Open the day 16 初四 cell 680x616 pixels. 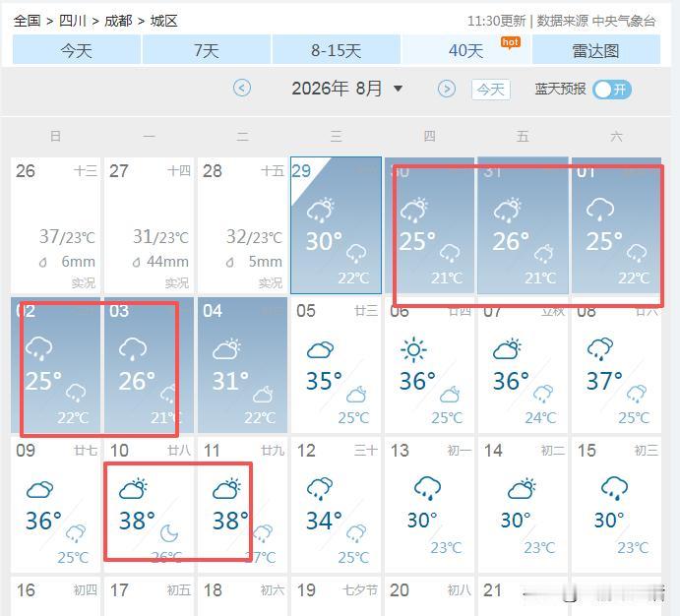(55, 596)
